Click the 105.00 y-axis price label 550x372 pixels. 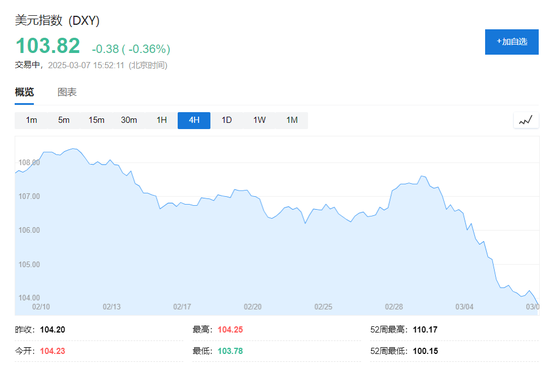29,264
